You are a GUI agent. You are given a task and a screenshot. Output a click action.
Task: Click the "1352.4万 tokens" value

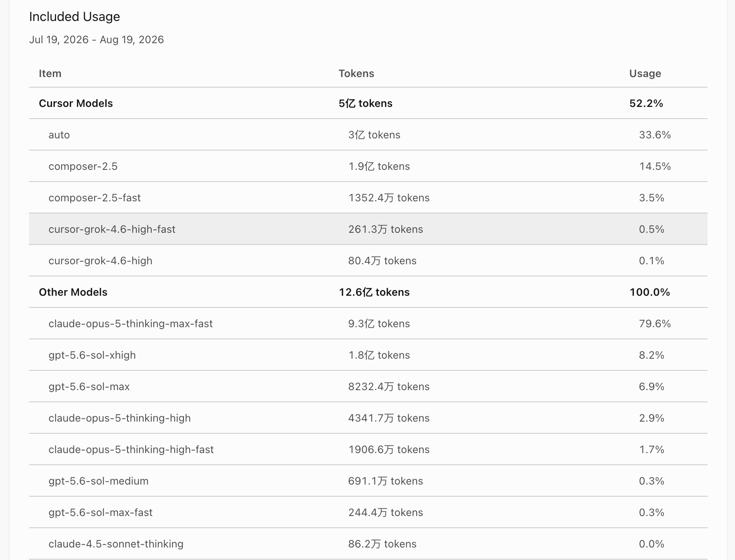pos(389,198)
